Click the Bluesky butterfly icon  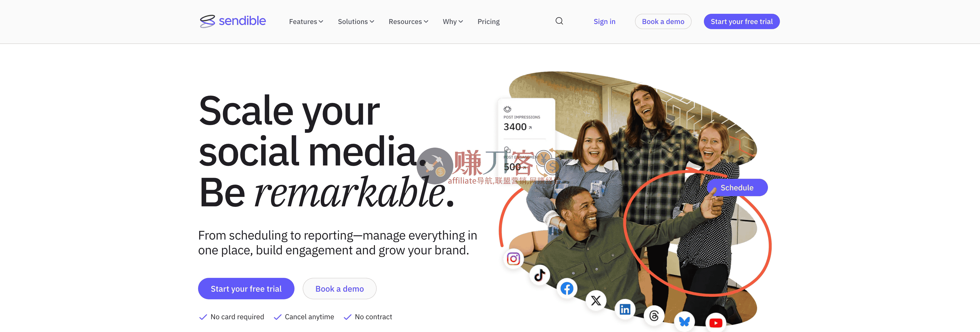click(684, 322)
